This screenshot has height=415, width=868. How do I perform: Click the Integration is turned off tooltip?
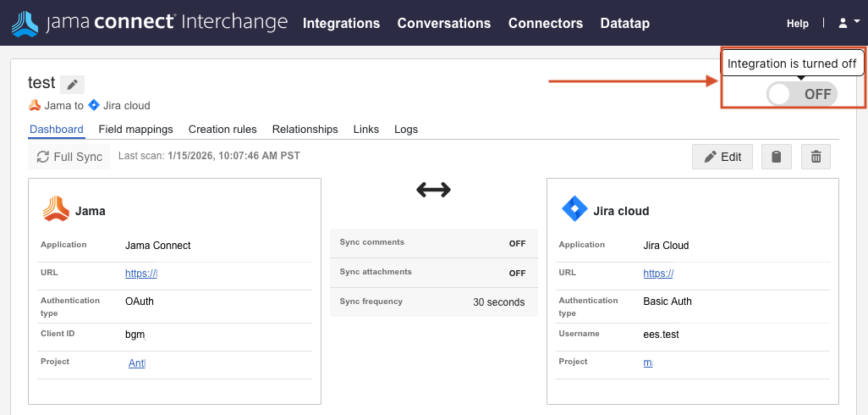(792, 64)
